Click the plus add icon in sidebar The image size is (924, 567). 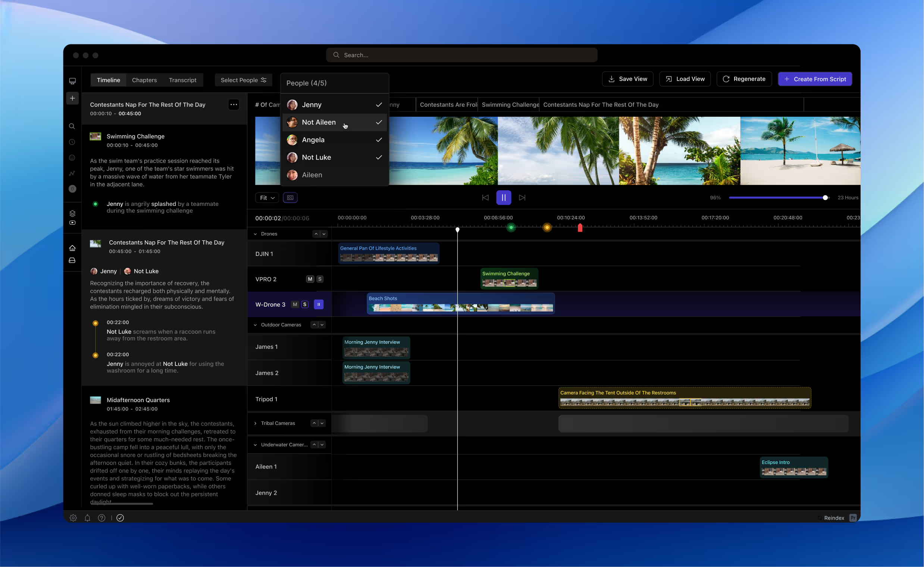point(72,98)
